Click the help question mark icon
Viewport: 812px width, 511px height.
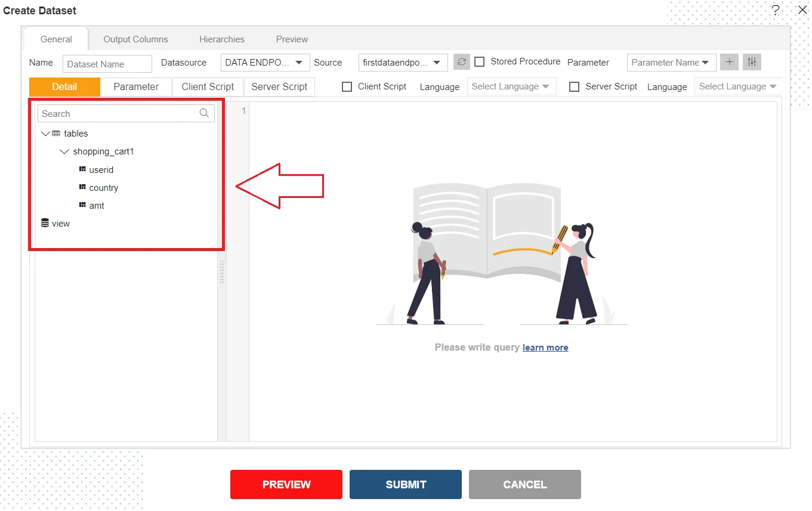point(776,10)
